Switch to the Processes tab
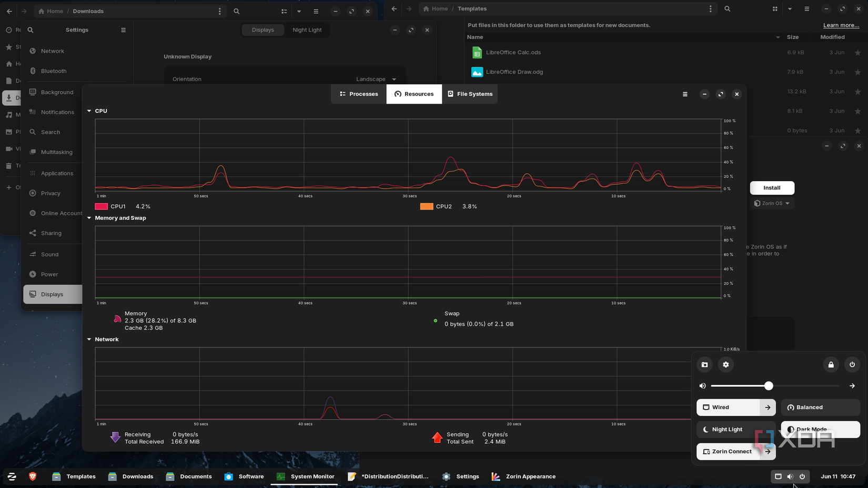 [x=359, y=94]
